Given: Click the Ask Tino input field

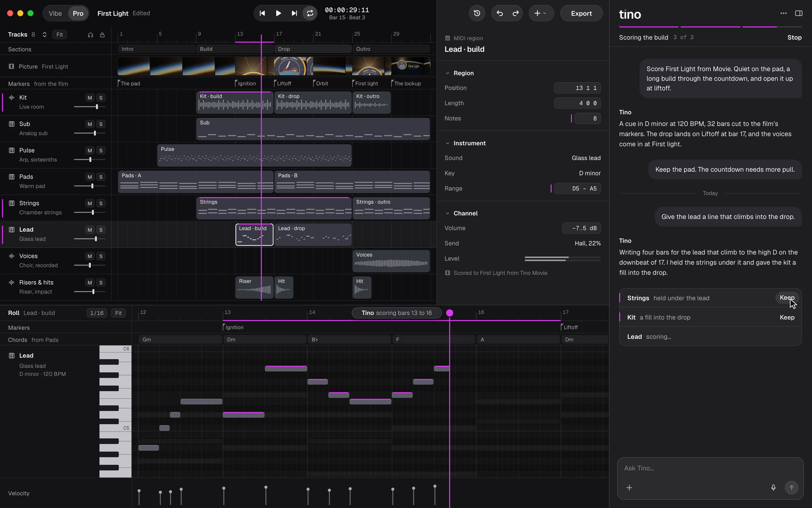Looking at the screenshot, I should click(x=710, y=468).
